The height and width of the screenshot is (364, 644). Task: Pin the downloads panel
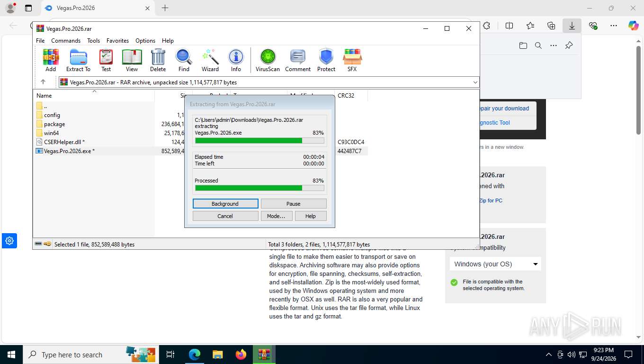click(x=569, y=45)
